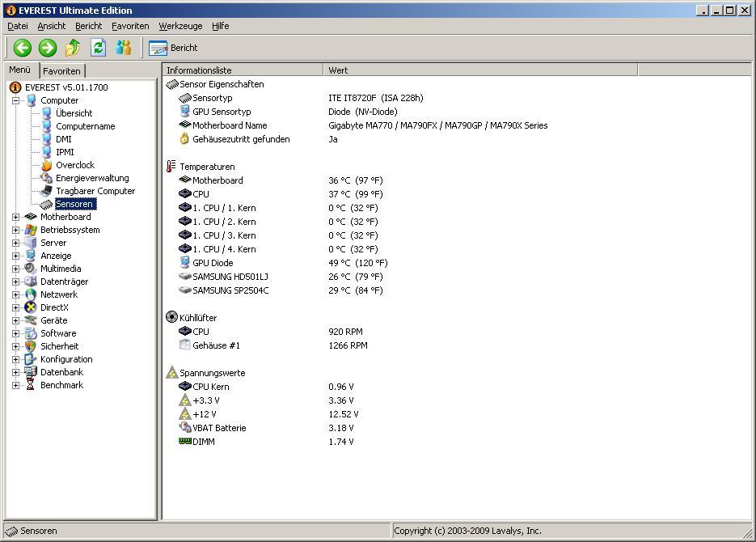
Task: Open the Hilfe menu
Action: [x=221, y=26]
